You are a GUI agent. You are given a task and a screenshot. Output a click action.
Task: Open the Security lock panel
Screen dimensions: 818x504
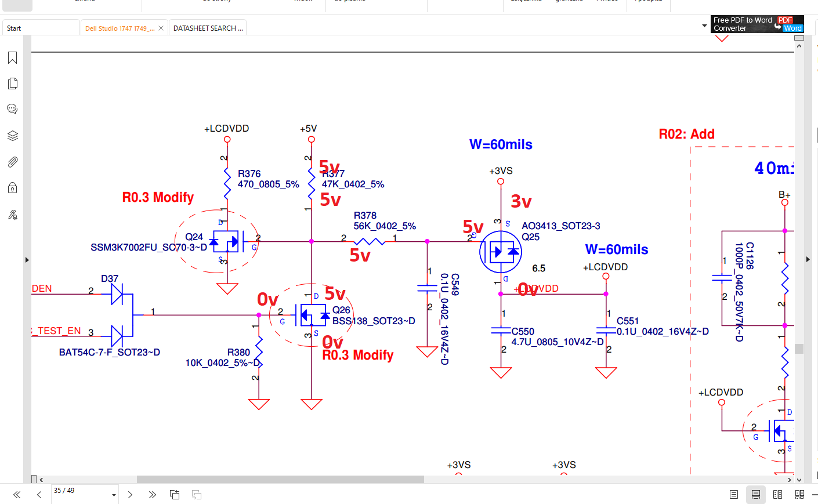(x=12, y=188)
